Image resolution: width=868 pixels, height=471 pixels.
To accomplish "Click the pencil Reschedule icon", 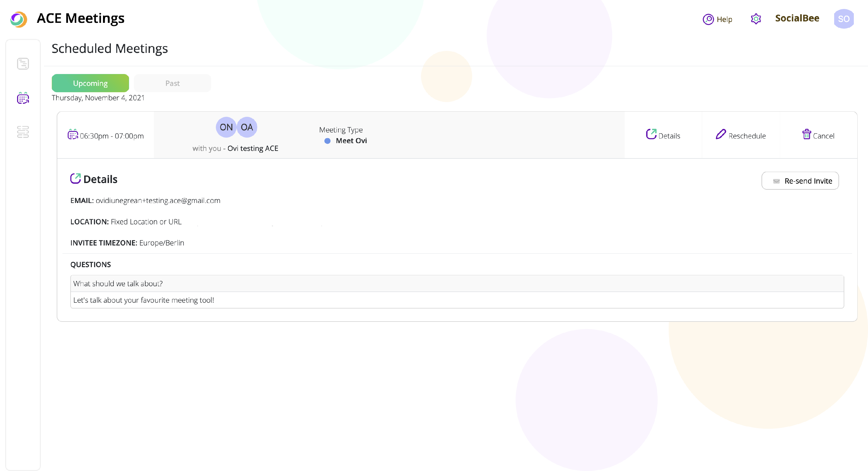I will click(720, 134).
